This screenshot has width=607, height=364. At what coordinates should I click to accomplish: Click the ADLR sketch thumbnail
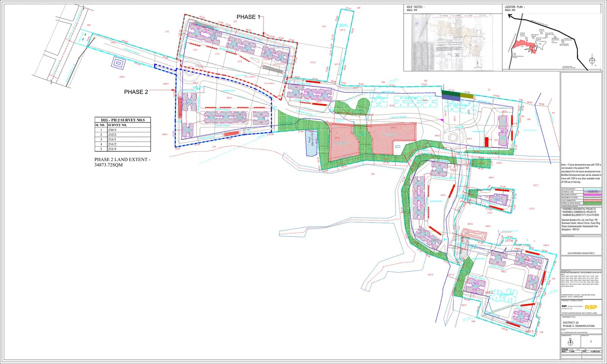point(452,42)
